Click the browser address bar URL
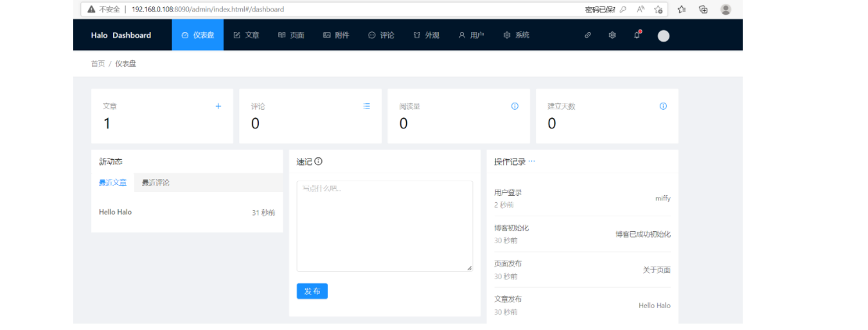The image size is (868, 330). pos(208,10)
